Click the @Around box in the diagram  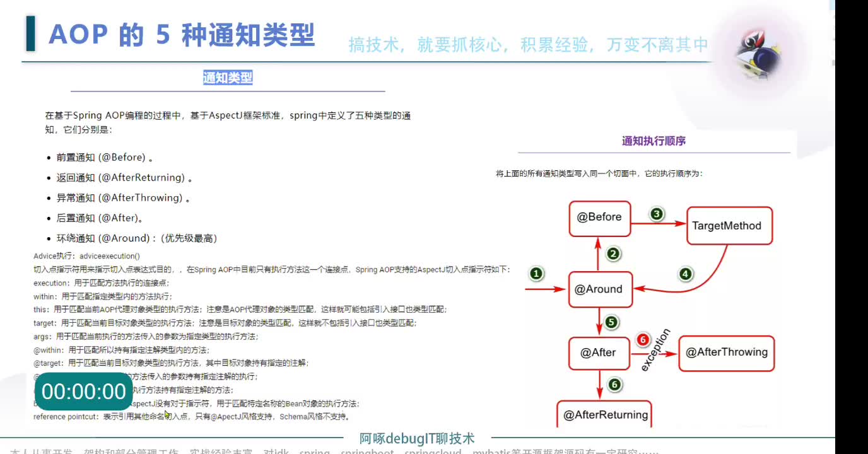[599, 289]
